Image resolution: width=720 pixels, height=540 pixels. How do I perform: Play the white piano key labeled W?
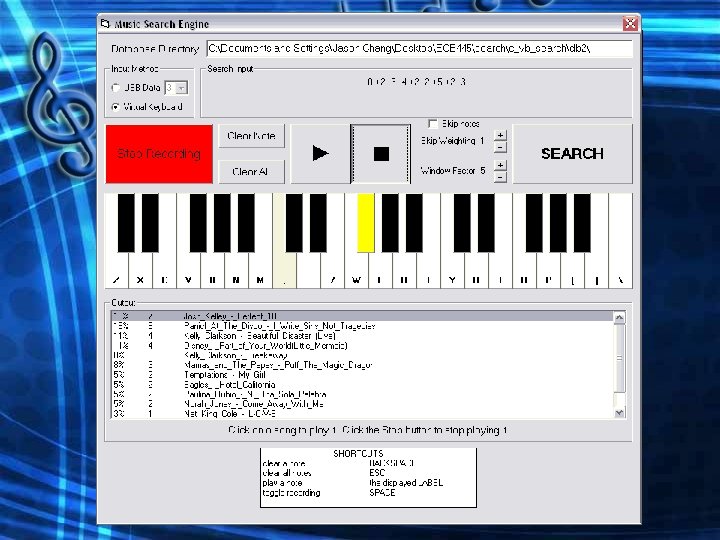(x=356, y=271)
